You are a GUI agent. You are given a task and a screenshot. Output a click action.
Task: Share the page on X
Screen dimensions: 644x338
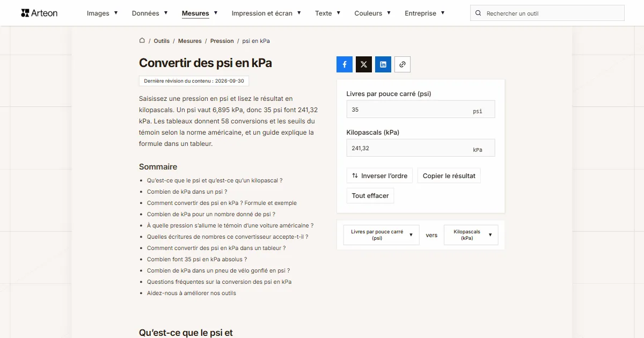[x=364, y=64]
